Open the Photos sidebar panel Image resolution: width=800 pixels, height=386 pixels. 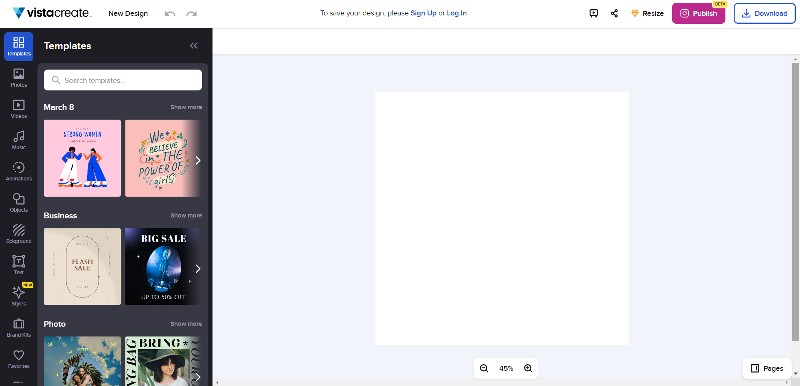coord(18,78)
